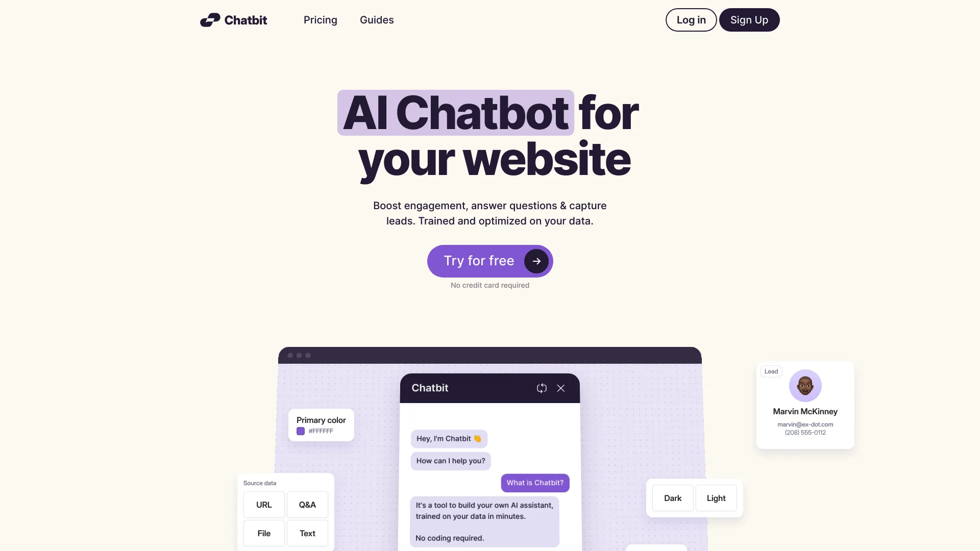Click the What is Chatbit? chat bubble
This screenshot has width=980, height=551.
click(x=535, y=482)
